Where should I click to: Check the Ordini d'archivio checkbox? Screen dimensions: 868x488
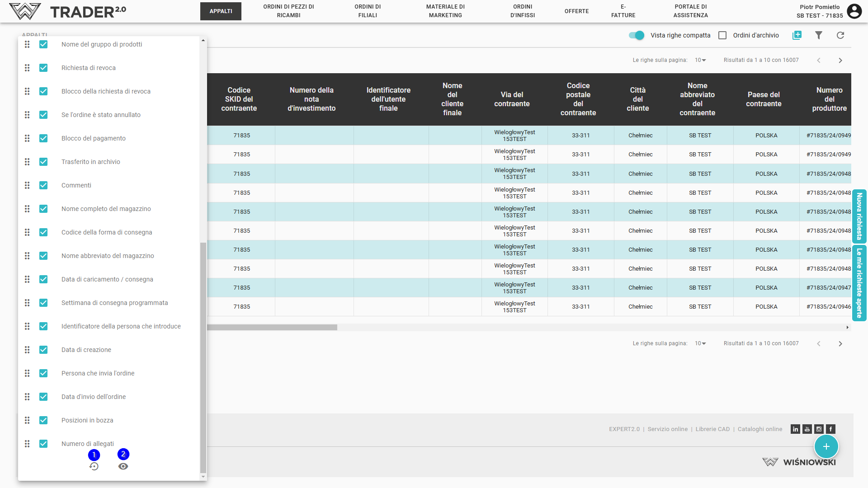pyautogui.click(x=722, y=35)
